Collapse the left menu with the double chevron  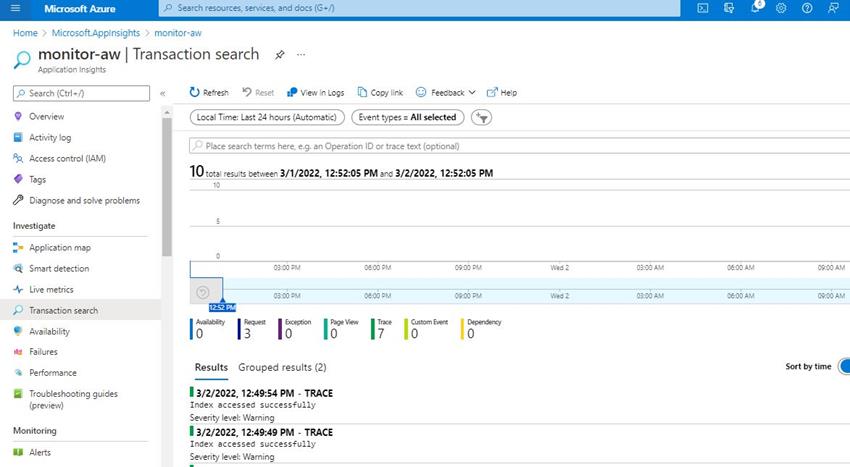pyautogui.click(x=163, y=93)
